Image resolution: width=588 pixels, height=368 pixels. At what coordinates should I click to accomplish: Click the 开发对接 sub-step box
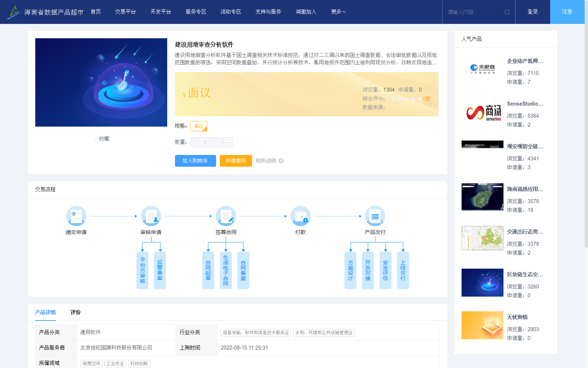368,270
